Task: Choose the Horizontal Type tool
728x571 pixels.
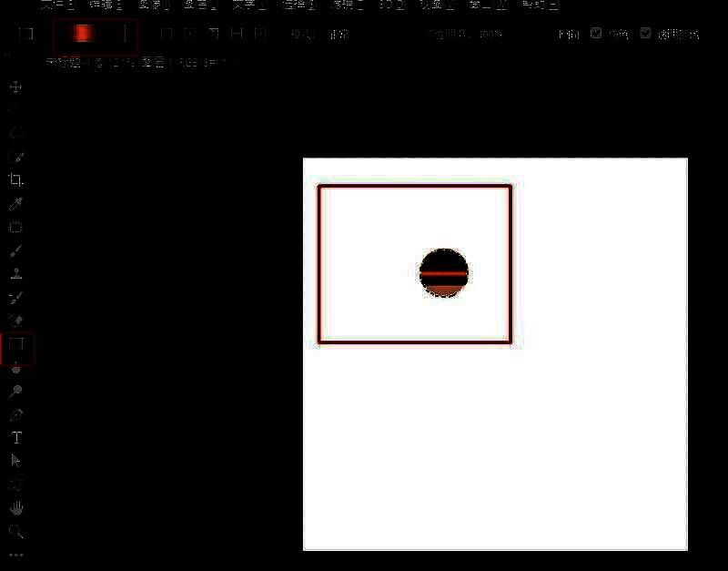Action: [x=15, y=437]
